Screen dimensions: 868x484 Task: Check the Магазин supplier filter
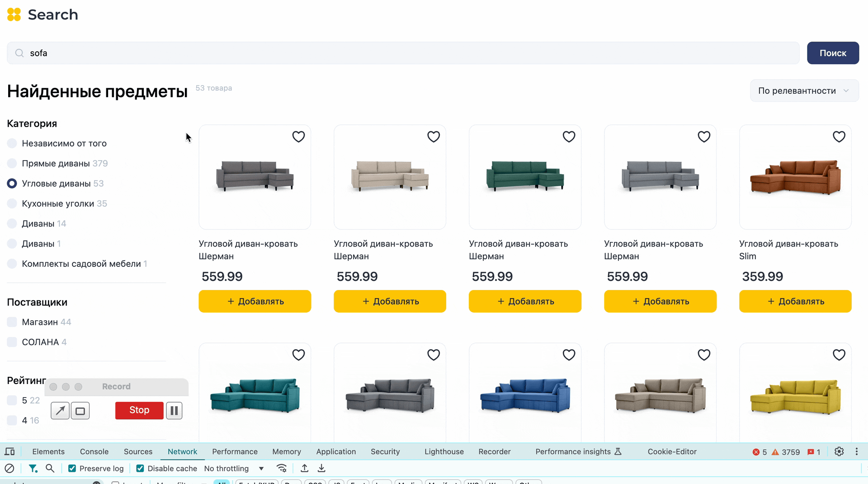[x=12, y=322]
